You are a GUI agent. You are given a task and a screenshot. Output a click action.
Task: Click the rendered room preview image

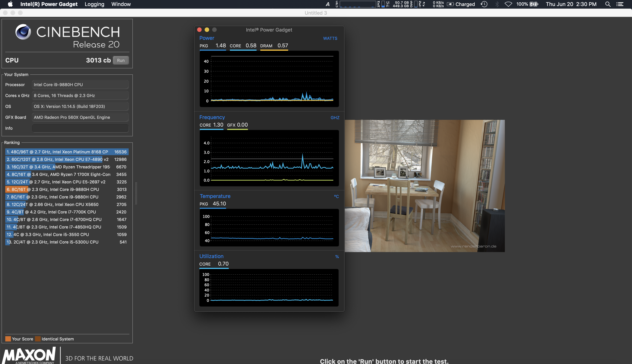click(425, 186)
